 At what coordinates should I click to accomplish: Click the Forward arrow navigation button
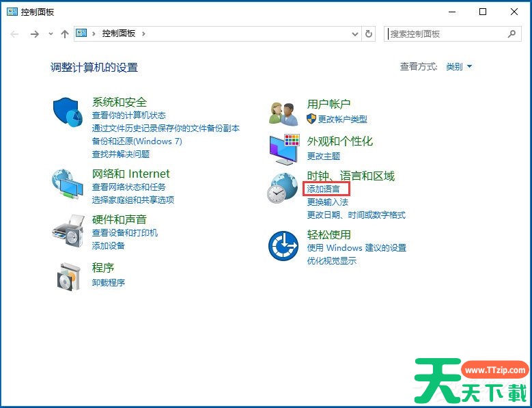pyautogui.click(x=35, y=34)
